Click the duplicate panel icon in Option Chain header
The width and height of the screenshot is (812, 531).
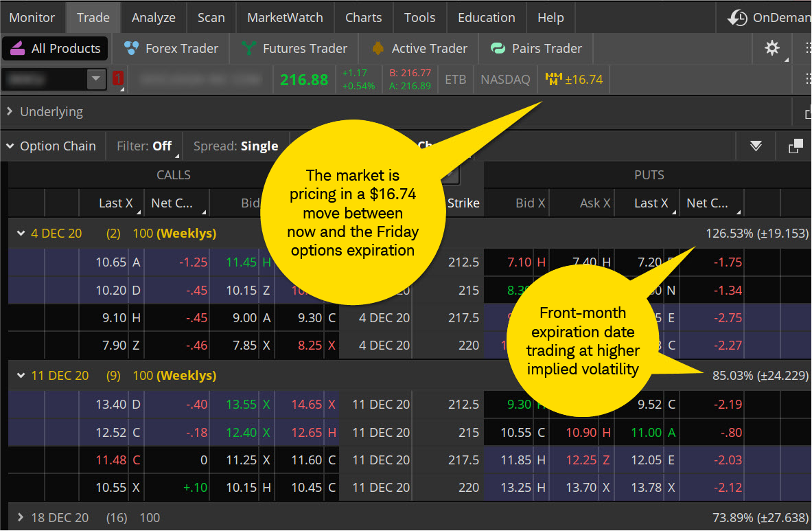(795, 146)
